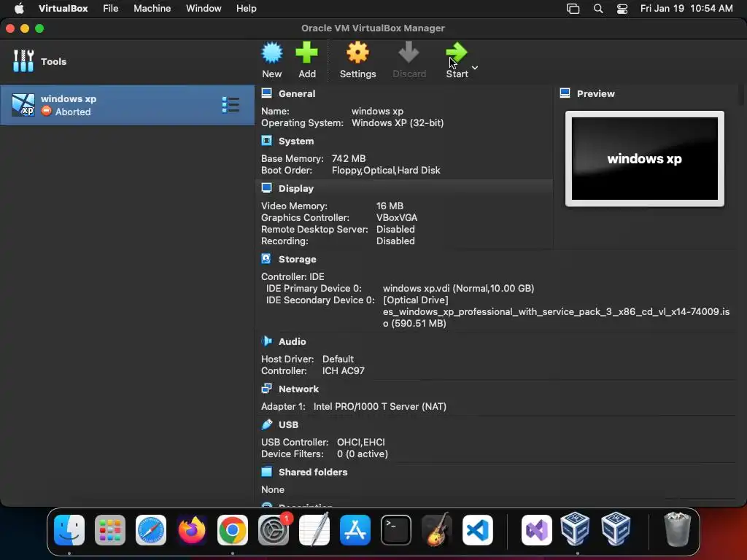
Task: Click the windows xp preview thumbnail
Action: pyautogui.click(x=645, y=158)
